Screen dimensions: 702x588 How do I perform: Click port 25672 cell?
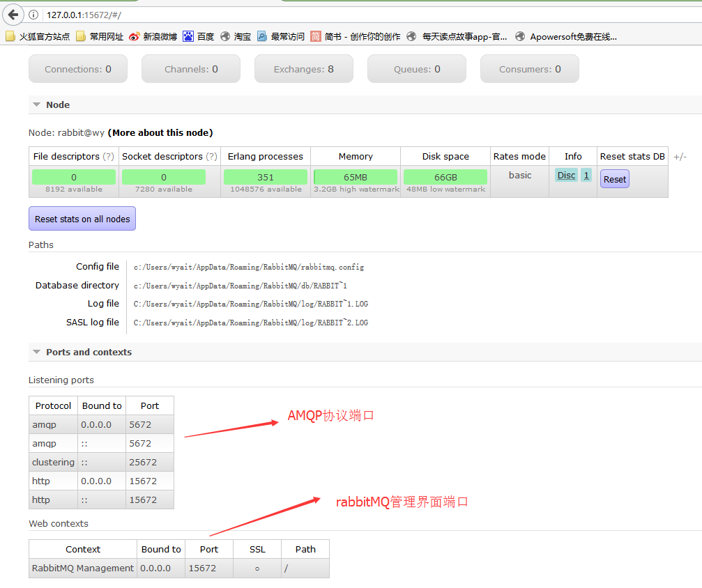(x=150, y=463)
